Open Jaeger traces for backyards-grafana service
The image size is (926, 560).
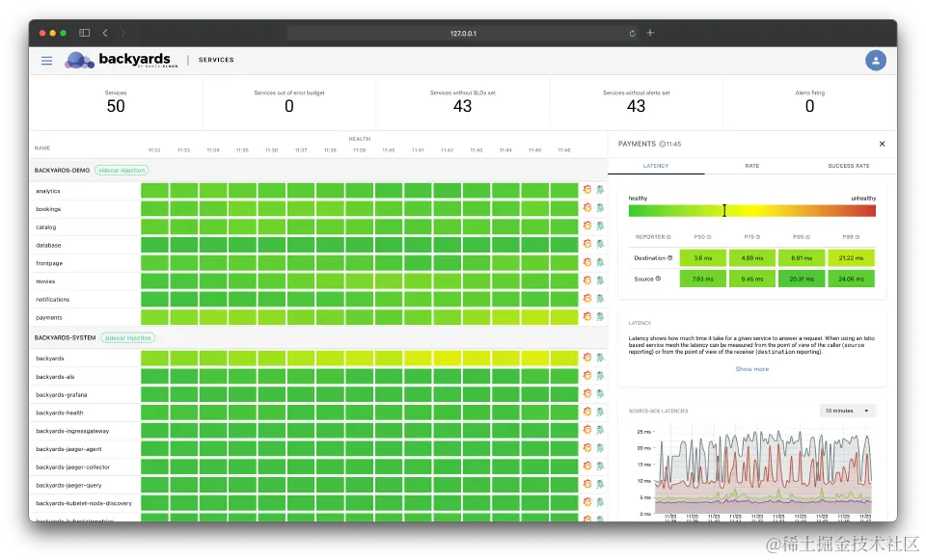(x=600, y=393)
